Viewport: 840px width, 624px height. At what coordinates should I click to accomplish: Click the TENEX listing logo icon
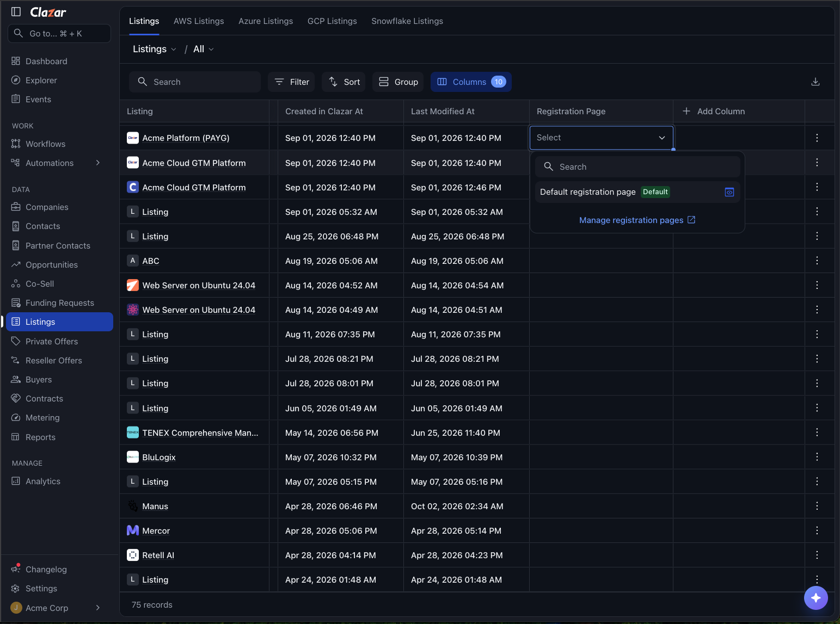pyautogui.click(x=133, y=433)
